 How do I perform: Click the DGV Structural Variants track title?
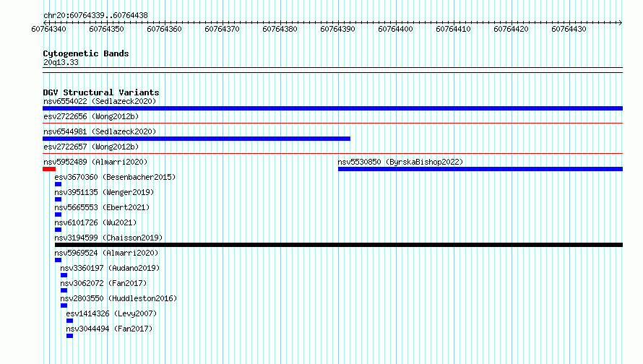(x=101, y=92)
